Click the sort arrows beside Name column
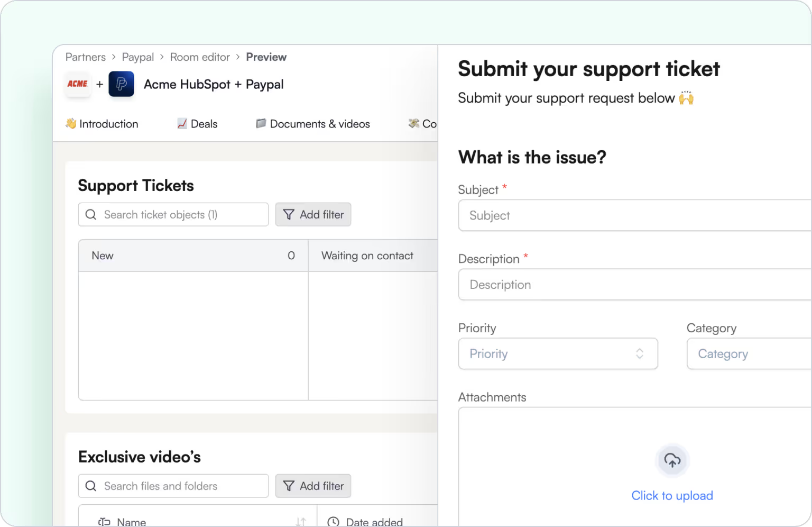Image resolution: width=812 pixels, height=527 pixels. click(301, 522)
